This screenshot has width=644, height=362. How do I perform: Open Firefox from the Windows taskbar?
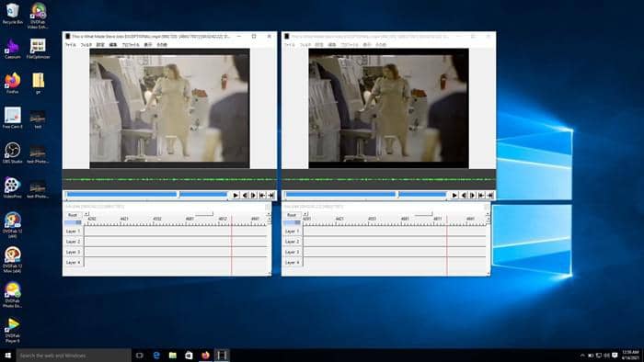(x=205, y=355)
